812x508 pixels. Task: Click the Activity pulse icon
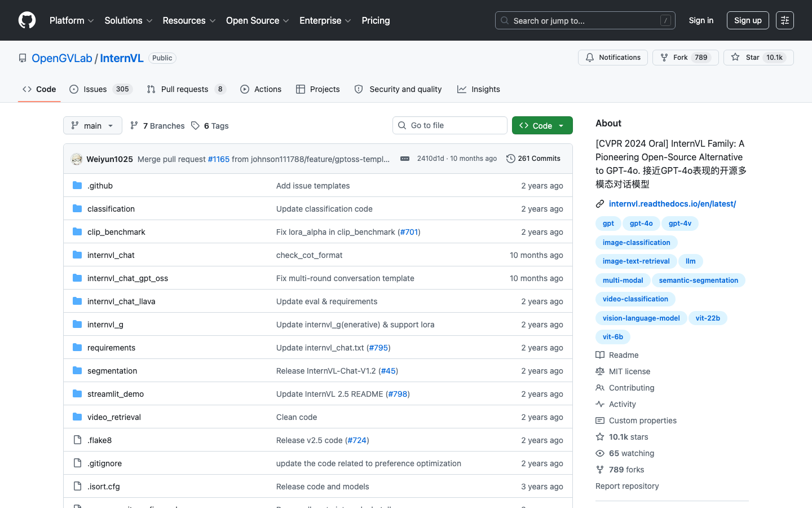600,404
